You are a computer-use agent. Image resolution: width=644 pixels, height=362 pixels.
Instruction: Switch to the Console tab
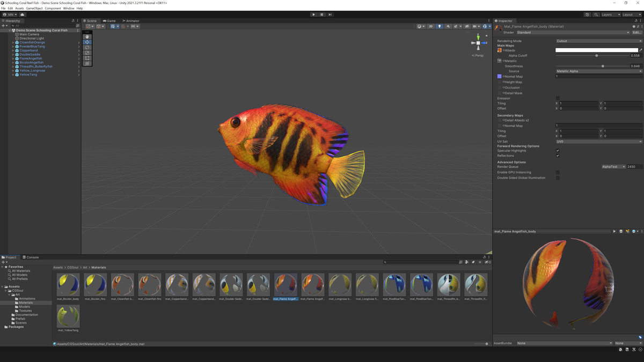31,257
